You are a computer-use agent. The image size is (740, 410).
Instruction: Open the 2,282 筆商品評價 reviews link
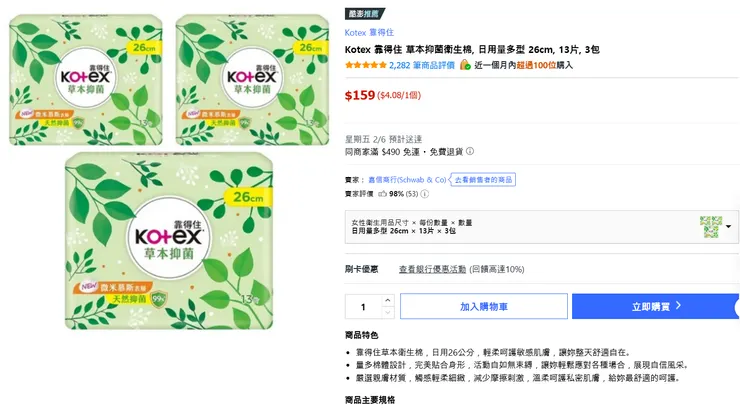click(422, 65)
